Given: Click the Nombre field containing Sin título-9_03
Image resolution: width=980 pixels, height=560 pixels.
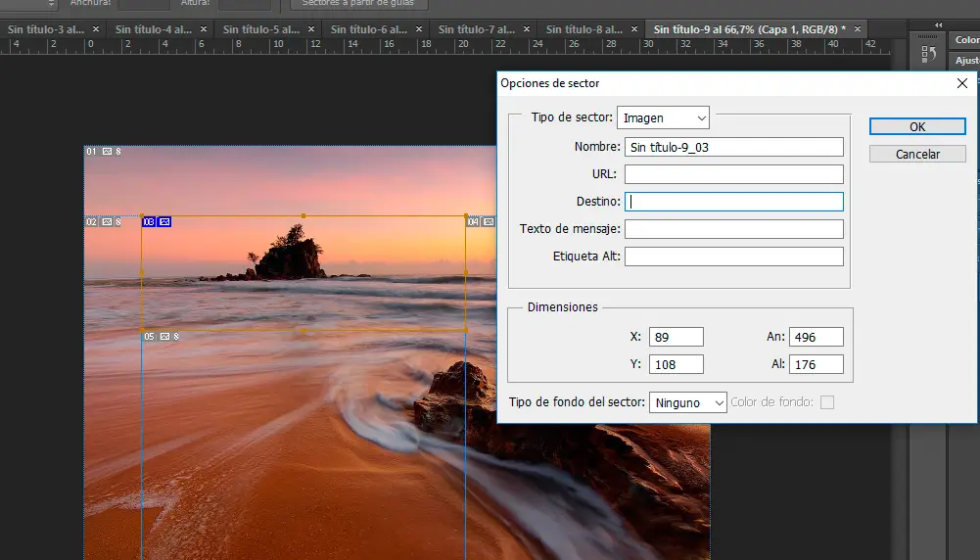Looking at the screenshot, I should (x=733, y=147).
